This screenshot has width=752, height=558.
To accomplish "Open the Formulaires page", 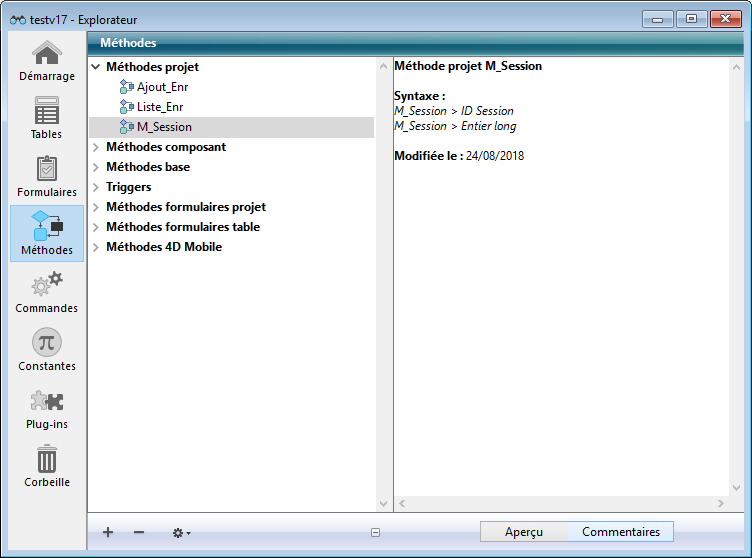I will click(x=47, y=176).
